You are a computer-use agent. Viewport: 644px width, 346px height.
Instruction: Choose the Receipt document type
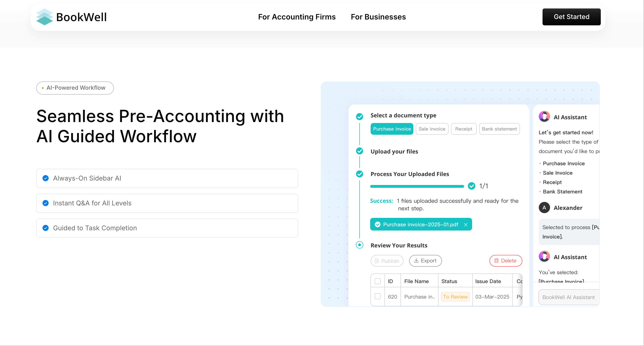(x=463, y=129)
